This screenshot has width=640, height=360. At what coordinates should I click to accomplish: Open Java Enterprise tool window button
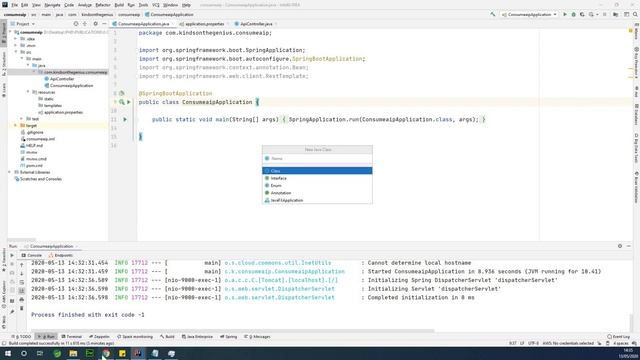[197, 337]
